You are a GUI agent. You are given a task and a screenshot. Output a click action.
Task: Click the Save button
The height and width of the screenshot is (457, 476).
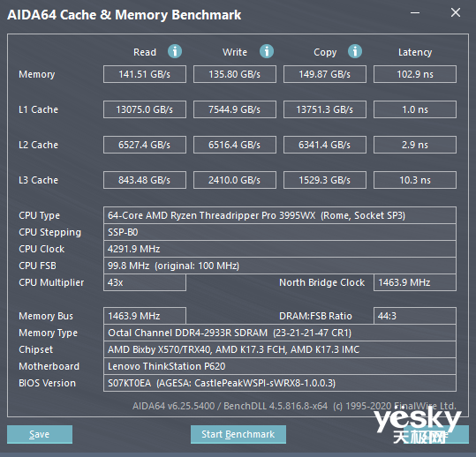(x=40, y=434)
